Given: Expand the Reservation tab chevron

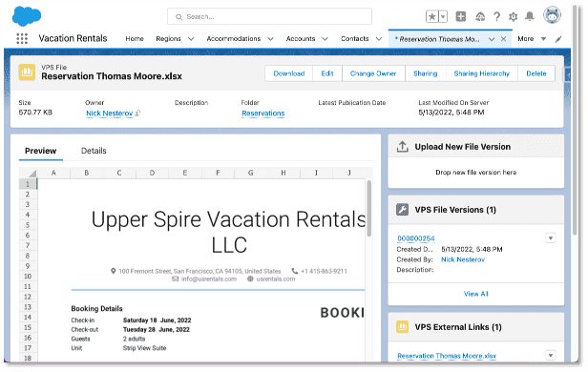Looking at the screenshot, I should click(492, 39).
